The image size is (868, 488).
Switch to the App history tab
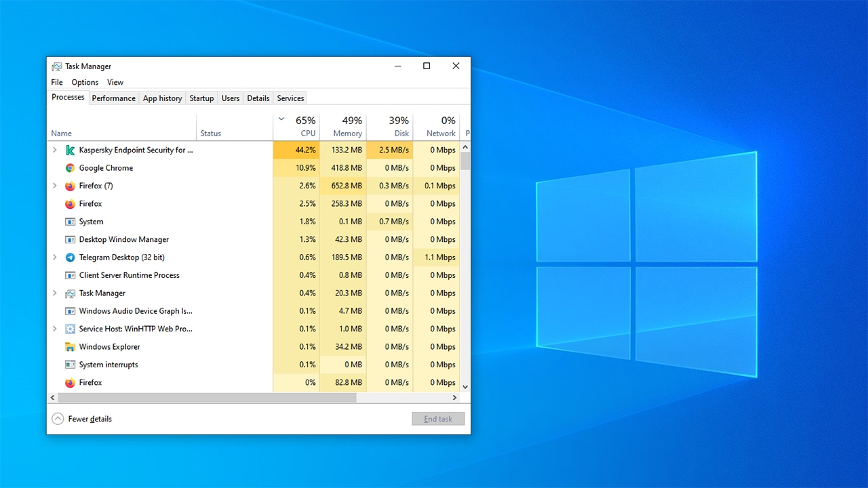click(163, 98)
